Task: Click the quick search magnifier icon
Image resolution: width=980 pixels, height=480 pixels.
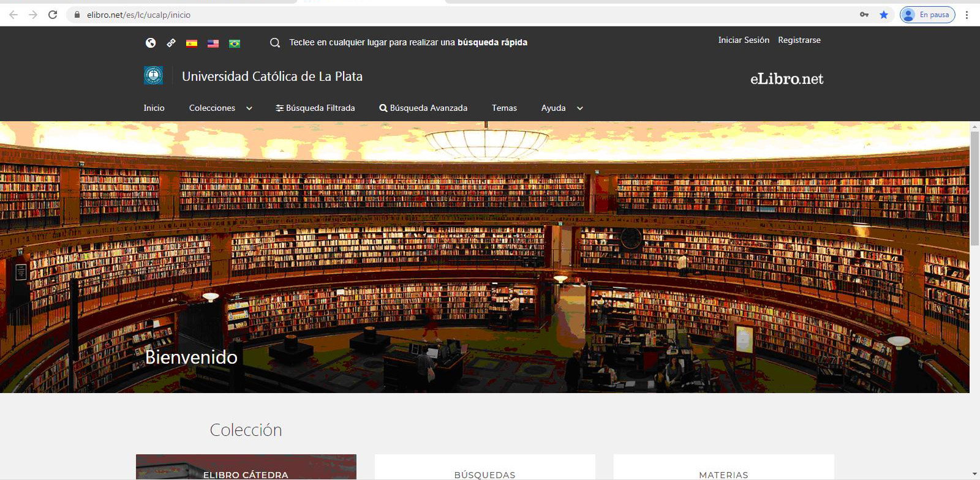Action: click(275, 43)
